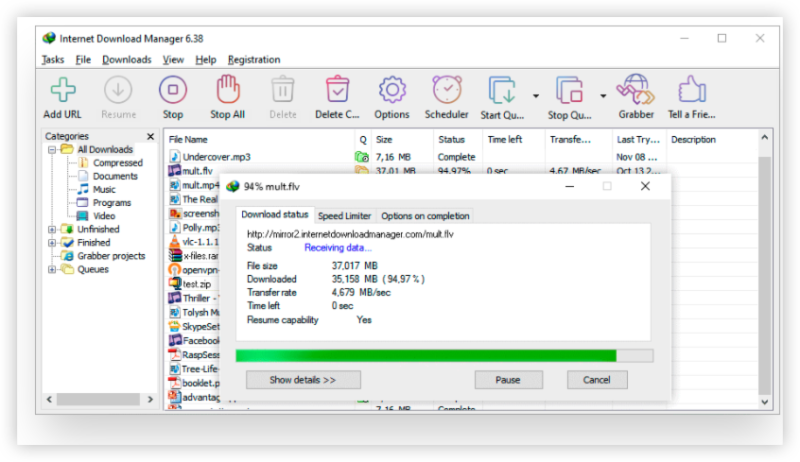This screenshot has height=462, width=800.
Task: Click categories panel left scroll arrow
Action: 49,399
